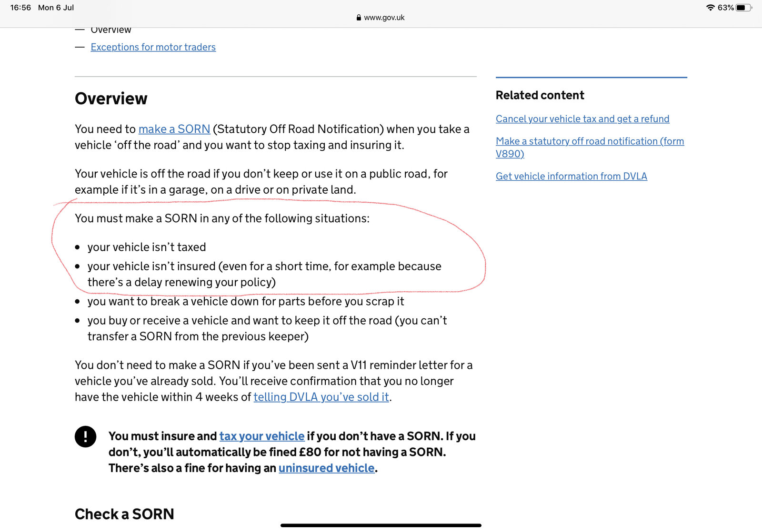762x532 pixels.
Task: Tap the 'Mon 6 Jul' date
Action: coord(56,8)
